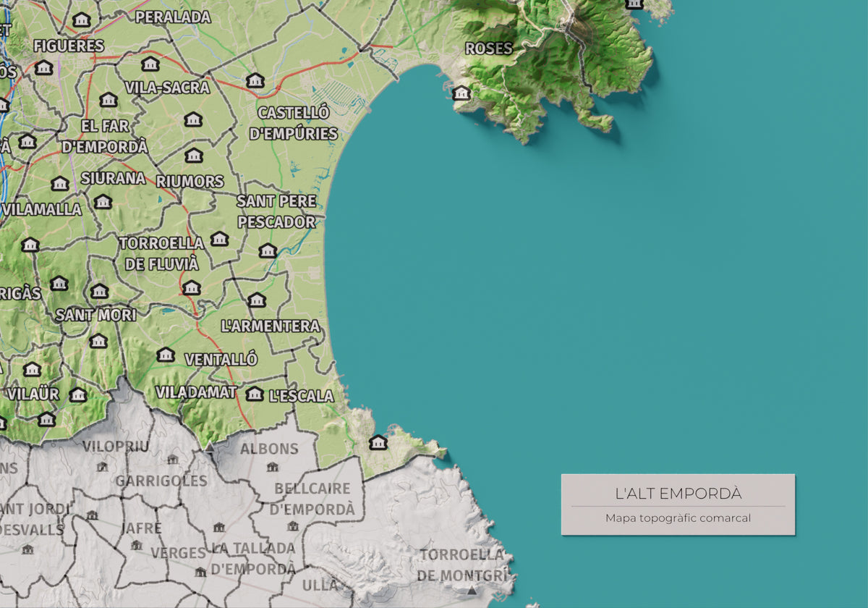Click the mountain peak triangle below Torroella de Montgrí

pyautogui.click(x=472, y=590)
